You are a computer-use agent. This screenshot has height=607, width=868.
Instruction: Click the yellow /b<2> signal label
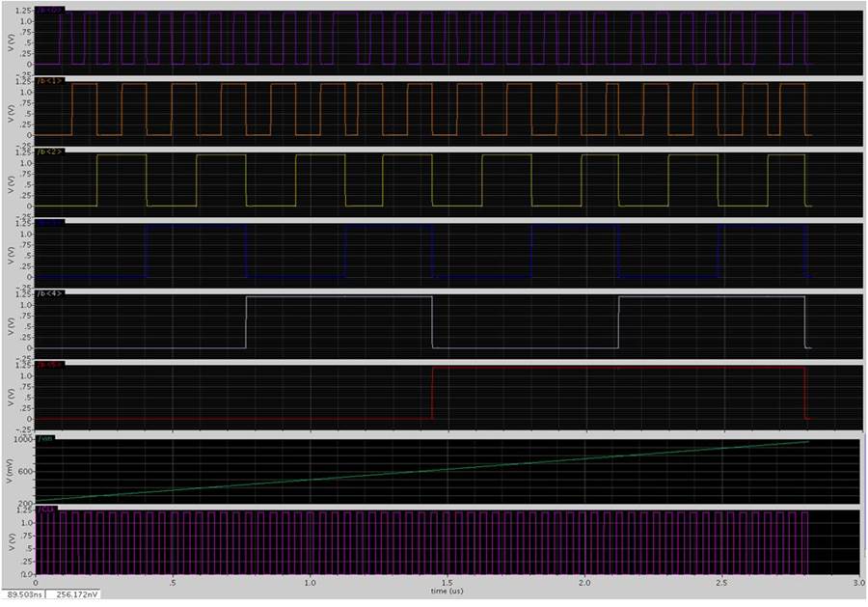(x=48, y=152)
